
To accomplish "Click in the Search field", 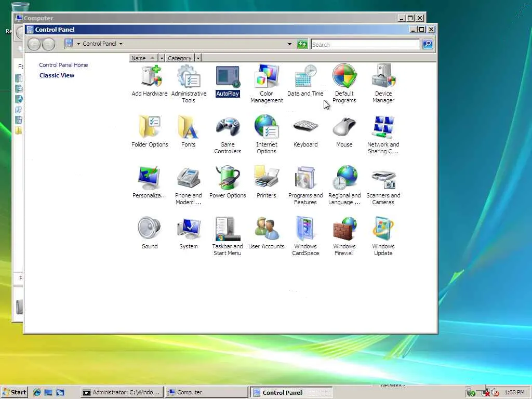I will [365, 45].
